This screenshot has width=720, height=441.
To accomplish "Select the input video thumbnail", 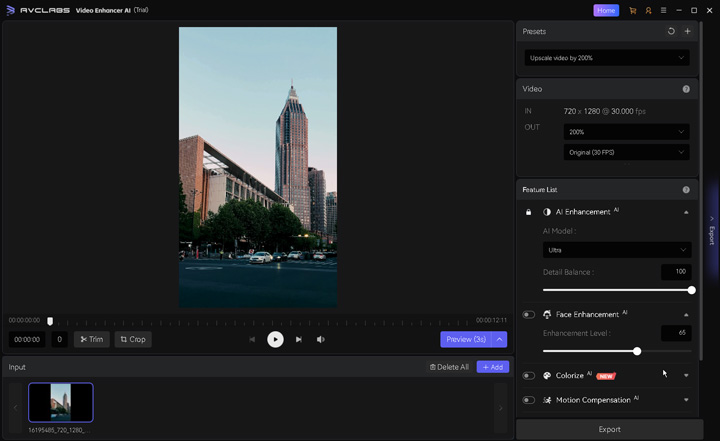I will (x=61, y=402).
